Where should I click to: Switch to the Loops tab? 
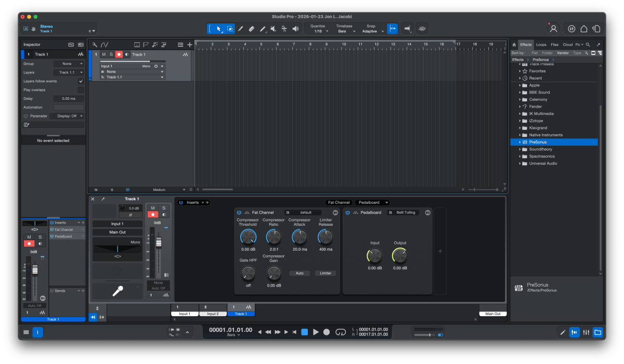541,44
